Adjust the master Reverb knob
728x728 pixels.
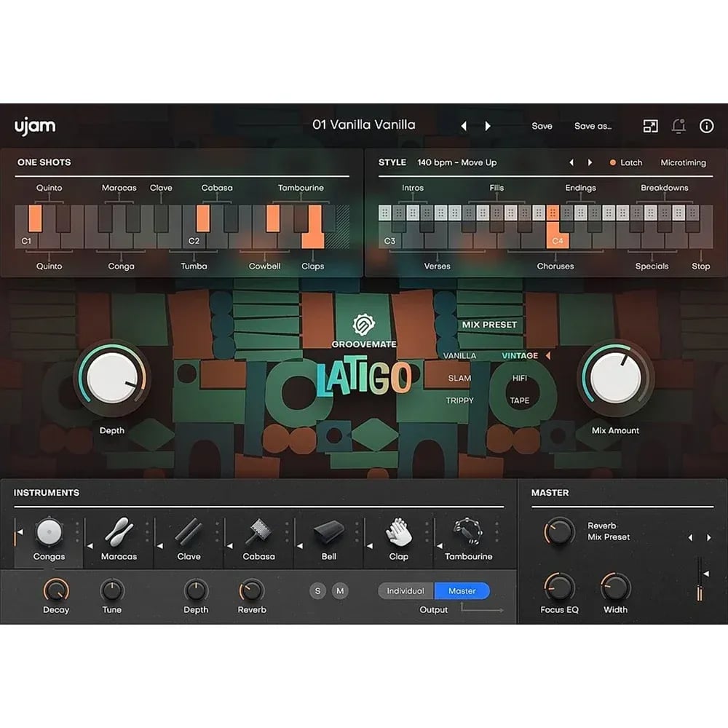click(x=559, y=531)
